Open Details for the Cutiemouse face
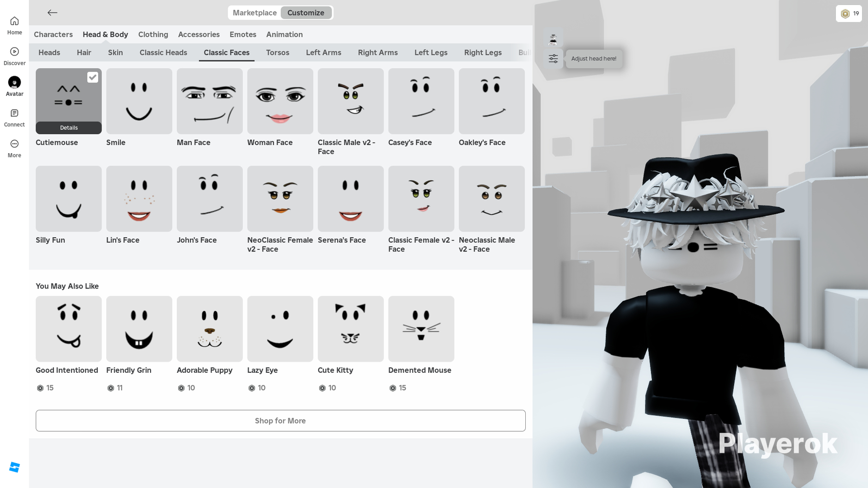The height and width of the screenshot is (488, 868). tap(69, 128)
